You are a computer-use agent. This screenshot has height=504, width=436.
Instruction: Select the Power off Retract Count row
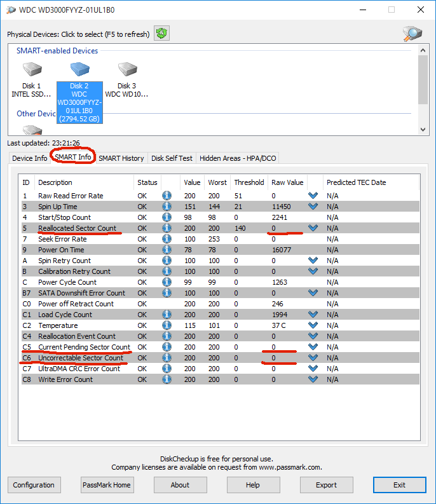click(221, 304)
